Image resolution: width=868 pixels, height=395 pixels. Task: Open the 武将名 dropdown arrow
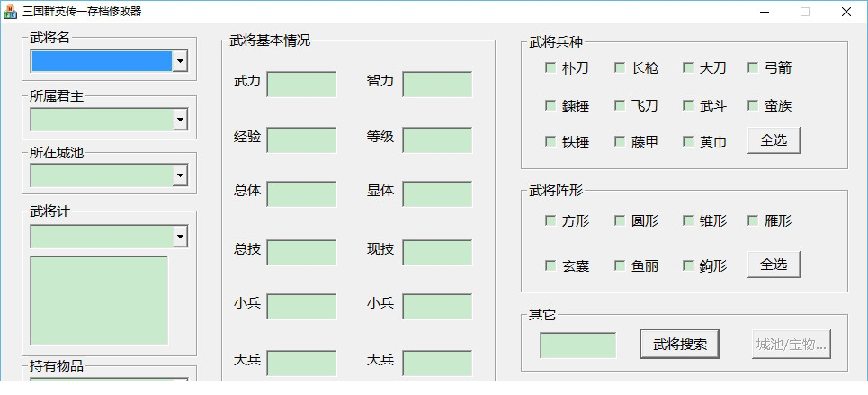click(179, 61)
